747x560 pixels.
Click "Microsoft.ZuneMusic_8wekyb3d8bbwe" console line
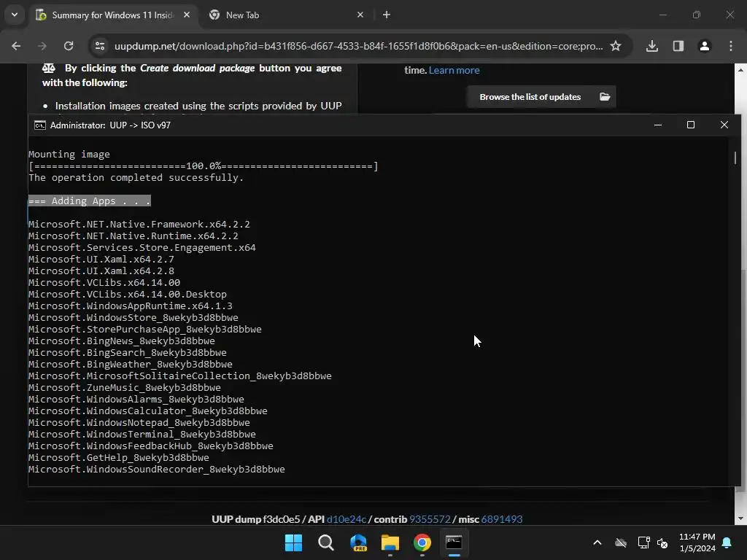[125, 388]
